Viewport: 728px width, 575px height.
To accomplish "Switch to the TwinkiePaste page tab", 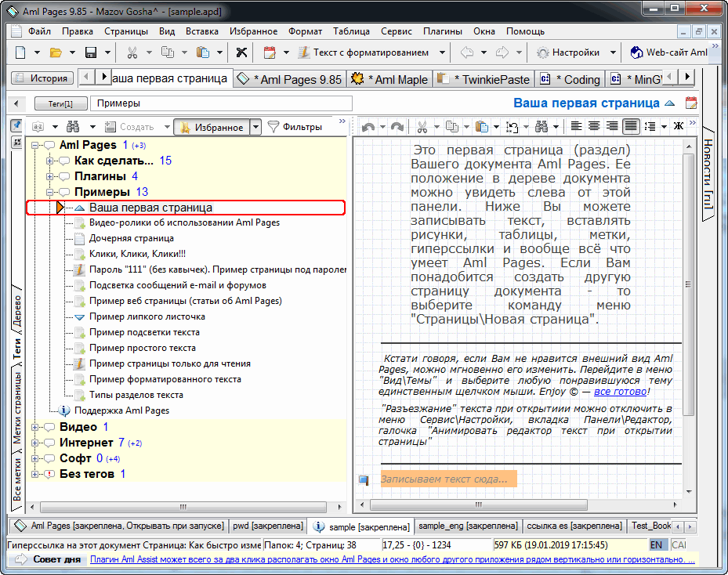I will (x=484, y=79).
